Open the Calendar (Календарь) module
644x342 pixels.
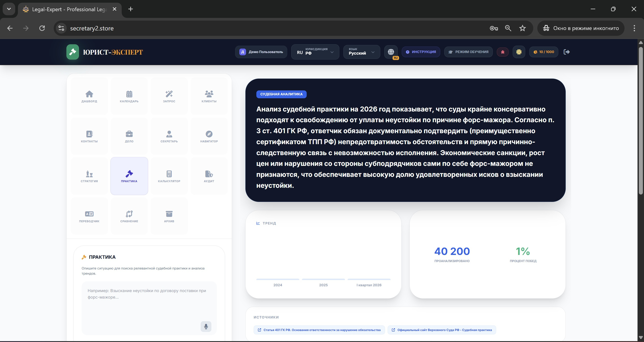129,96
